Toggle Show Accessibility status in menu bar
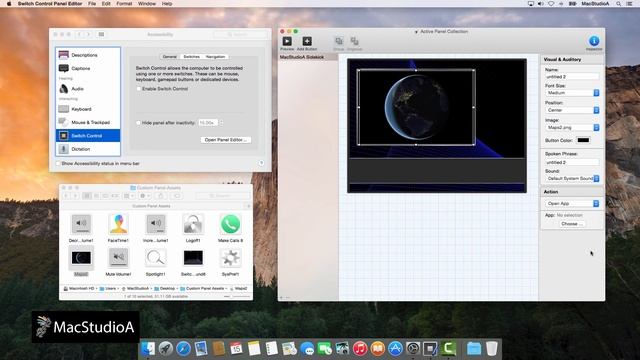The height and width of the screenshot is (360, 640). coord(58,163)
